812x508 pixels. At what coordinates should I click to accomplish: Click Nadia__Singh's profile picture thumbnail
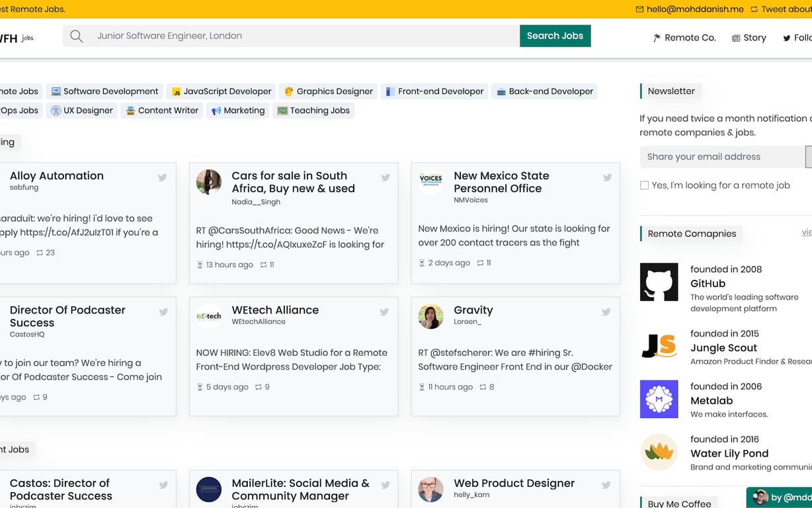(209, 183)
